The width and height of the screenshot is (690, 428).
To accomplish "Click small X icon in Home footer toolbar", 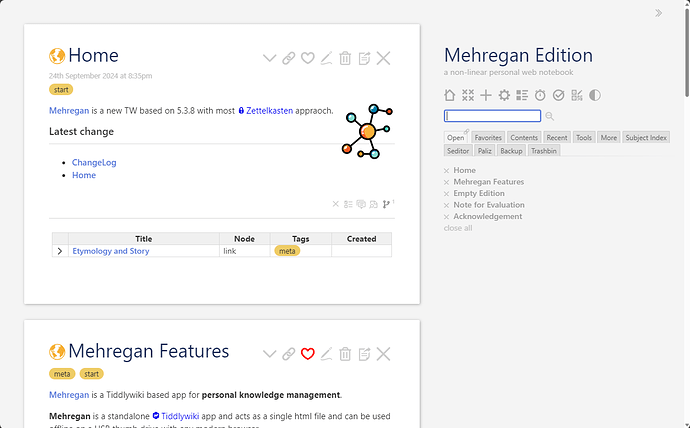I will pyautogui.click(x=336, y=204).
